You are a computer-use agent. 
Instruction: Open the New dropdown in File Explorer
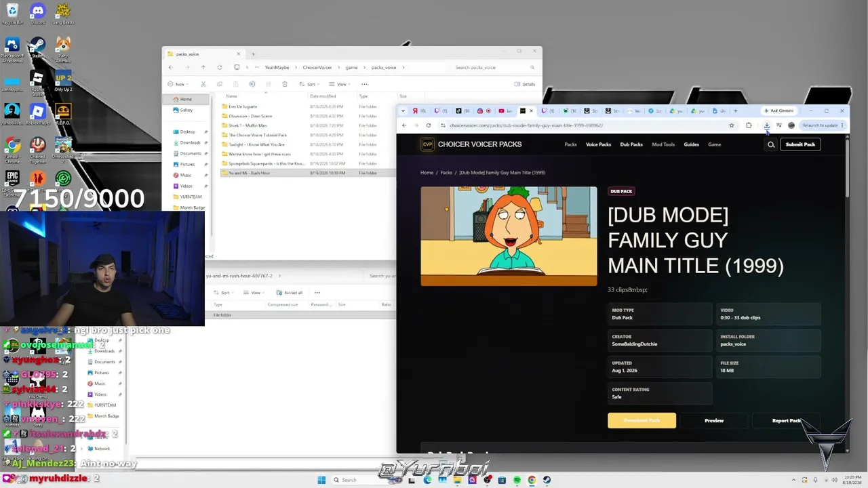tap(178, 84)
